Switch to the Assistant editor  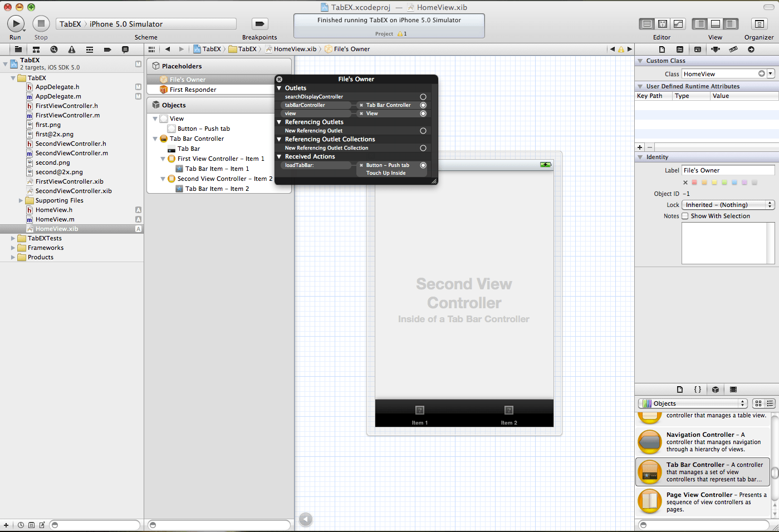663,24
